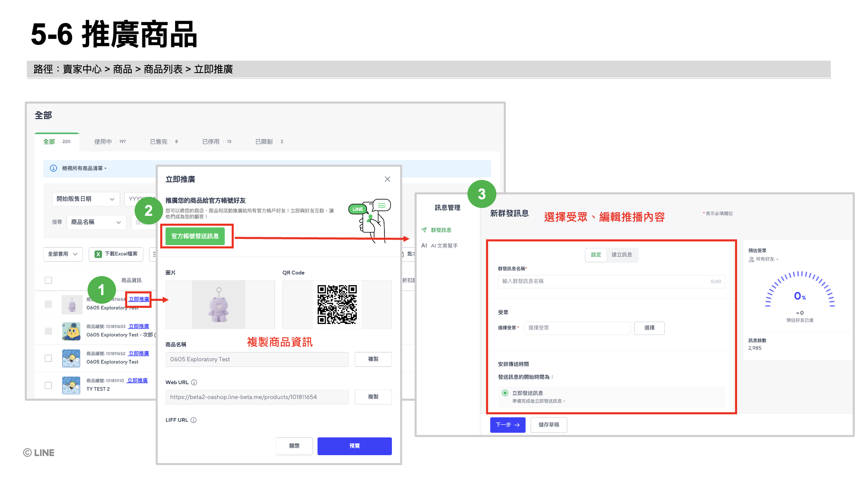Toggle the select-all products checkbox in header
868x482 pixels.
[x=48, y=280]
